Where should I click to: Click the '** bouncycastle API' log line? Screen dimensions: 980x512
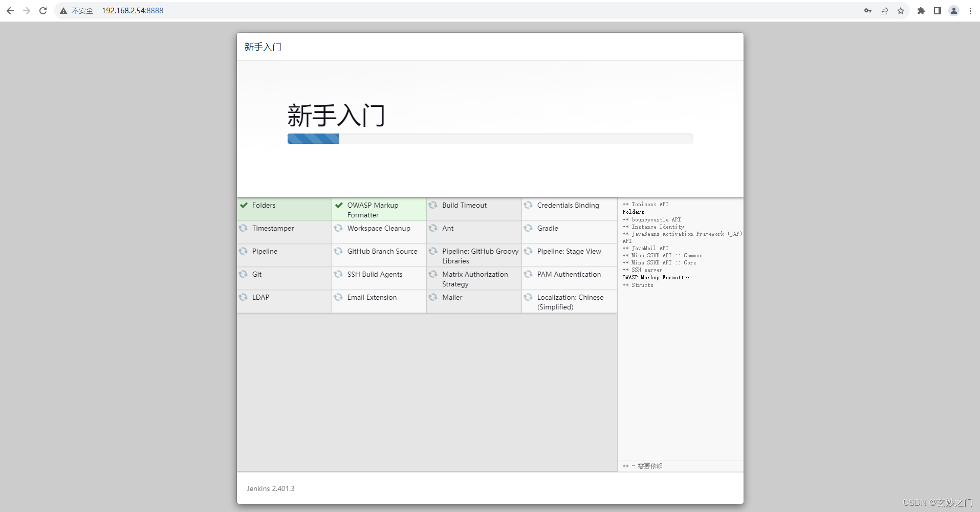click(x=651, y=219)
